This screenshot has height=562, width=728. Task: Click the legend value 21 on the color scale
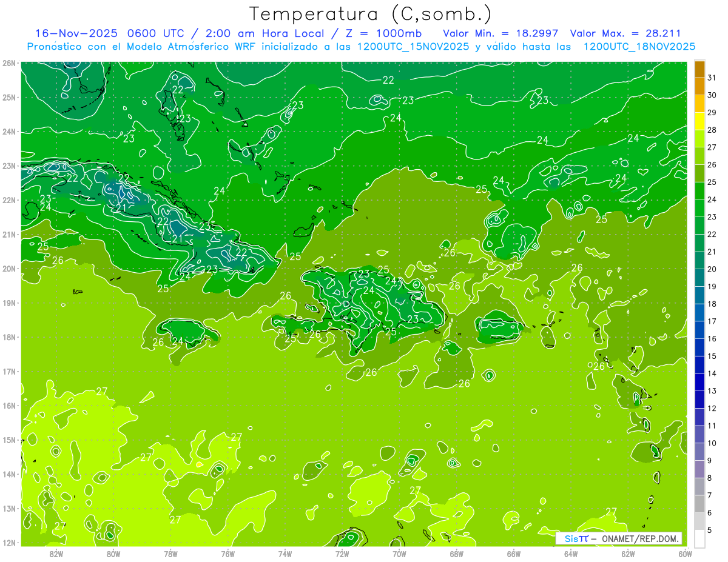(712, 252)
